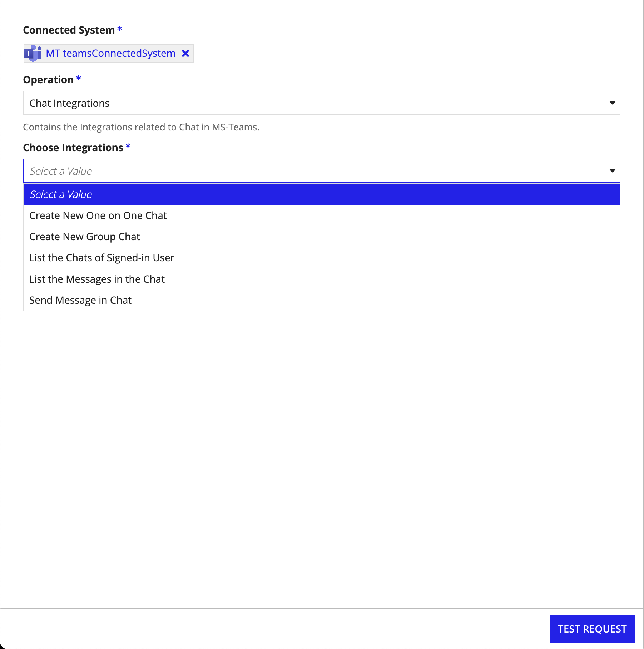Select 'Create New Group Chat'
Screen dimensions: 644x649
tap(84, 236)
